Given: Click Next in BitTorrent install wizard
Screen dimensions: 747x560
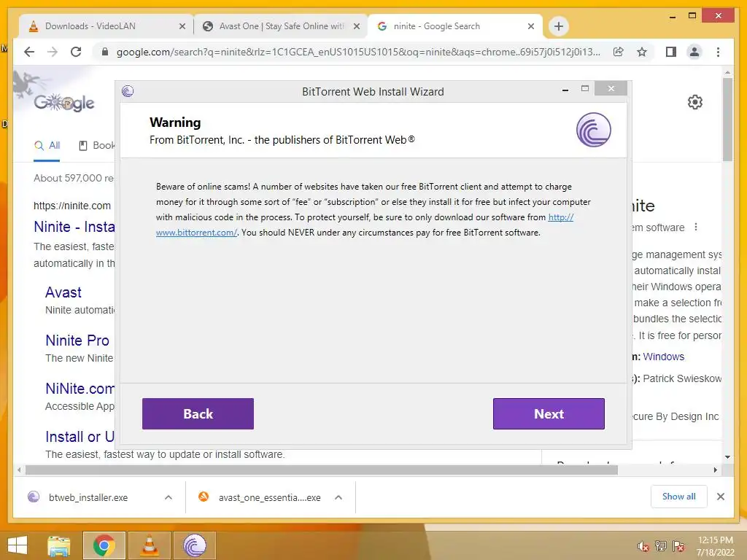Looking at the screenshot, I should pyautogui.click(x=549, y=413).
